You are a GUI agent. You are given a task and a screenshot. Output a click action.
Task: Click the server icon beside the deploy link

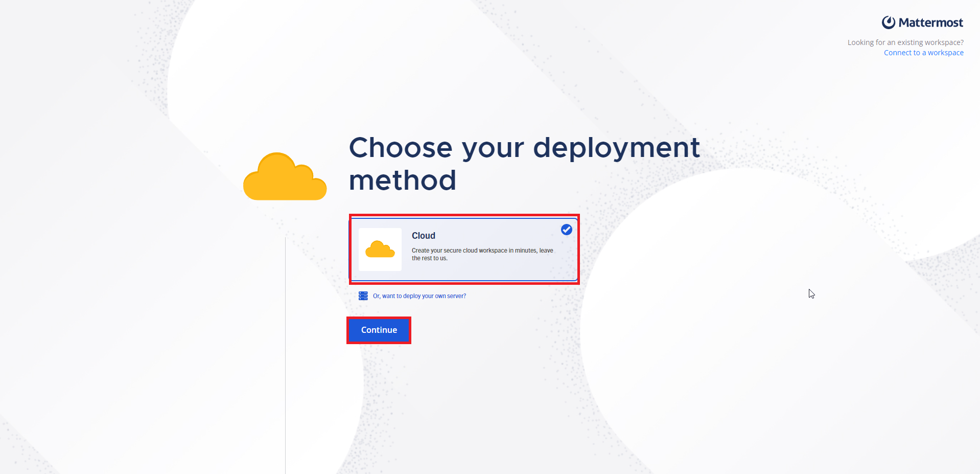tap(363, 296)
